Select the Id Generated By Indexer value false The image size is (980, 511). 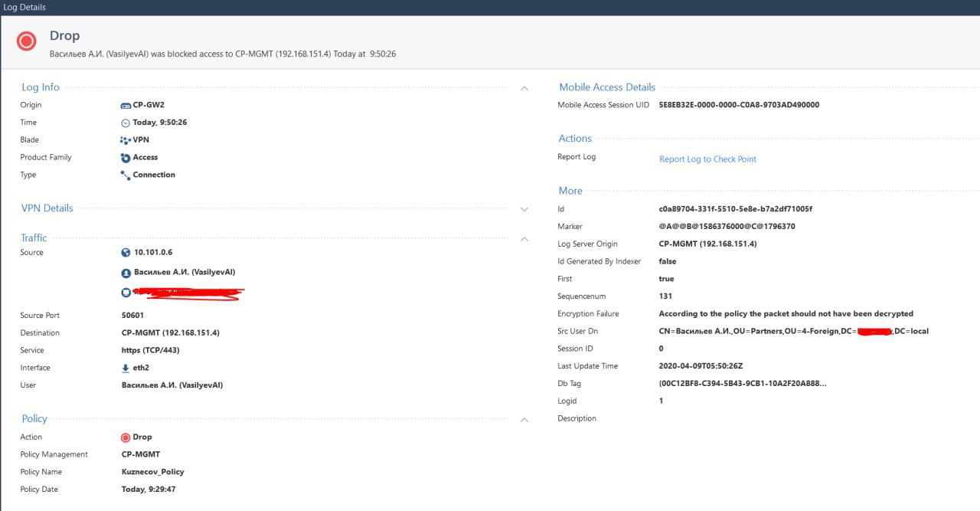[668, 262]
